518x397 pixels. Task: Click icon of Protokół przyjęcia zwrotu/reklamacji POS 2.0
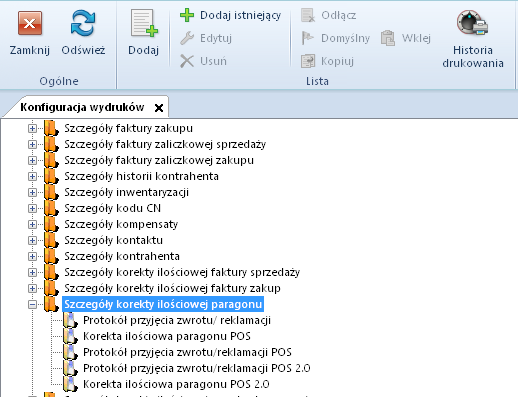click(71, 368)
